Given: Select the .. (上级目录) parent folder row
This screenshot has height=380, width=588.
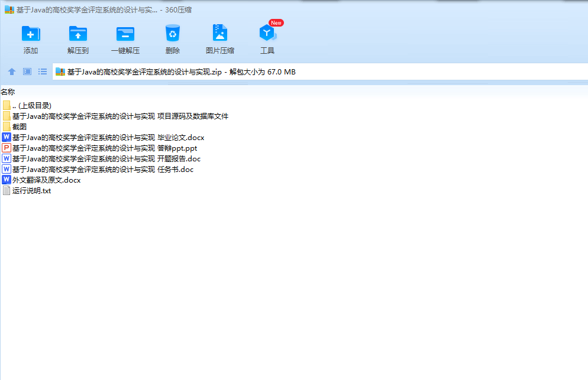Looking at the screenshot, I should [x=27, y=106].
